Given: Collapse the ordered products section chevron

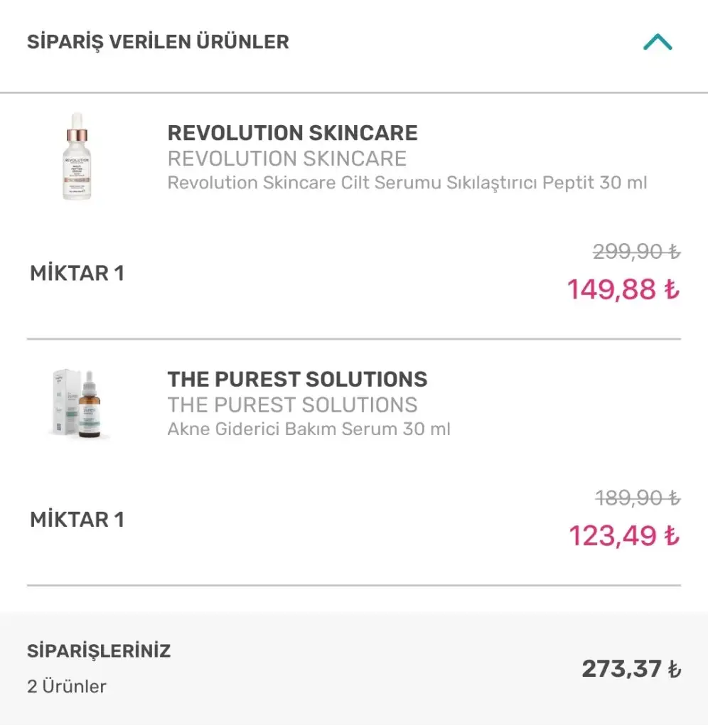Looking at the screenshot, I should pos(658,42).
